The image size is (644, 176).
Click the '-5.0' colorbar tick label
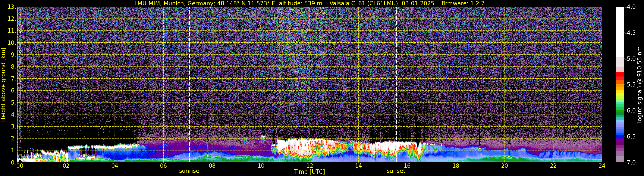tap(630, 59)
